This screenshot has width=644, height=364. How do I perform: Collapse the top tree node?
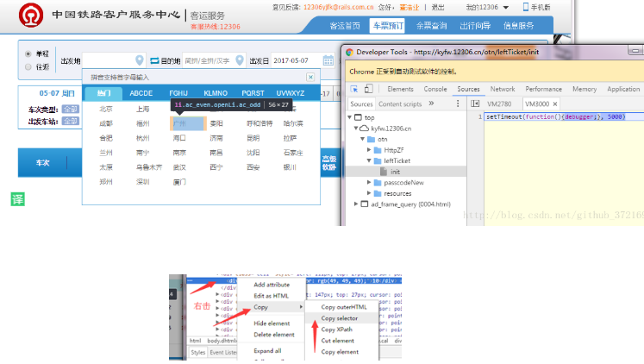click(x=350, y=117)
